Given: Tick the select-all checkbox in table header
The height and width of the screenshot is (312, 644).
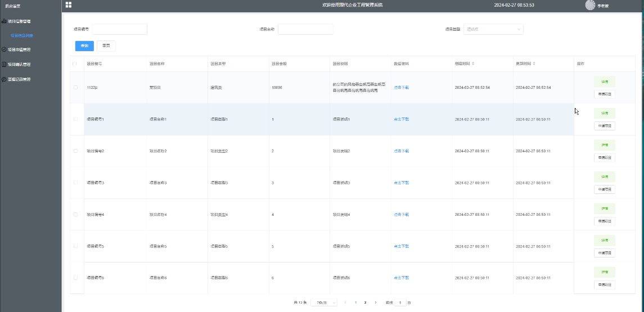Looking at the screenshot, I should click(75, 64).
